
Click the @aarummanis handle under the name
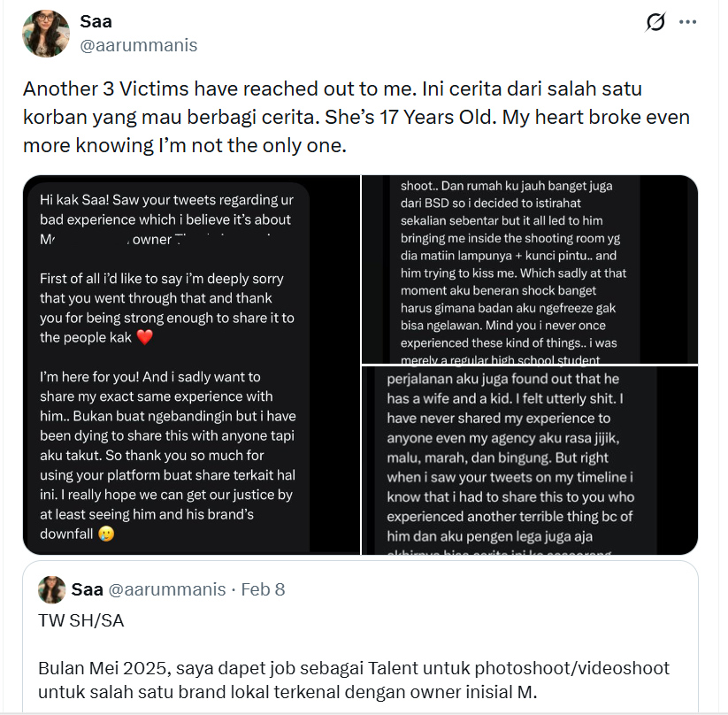point(139,45)
